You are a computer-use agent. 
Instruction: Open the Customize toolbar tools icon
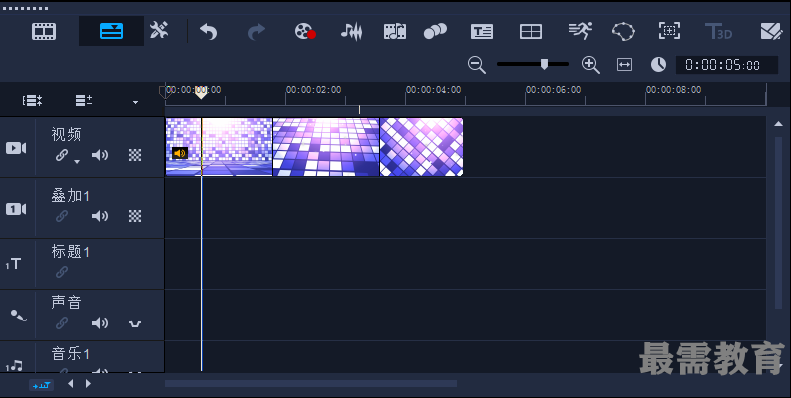[x=159, y=31]
